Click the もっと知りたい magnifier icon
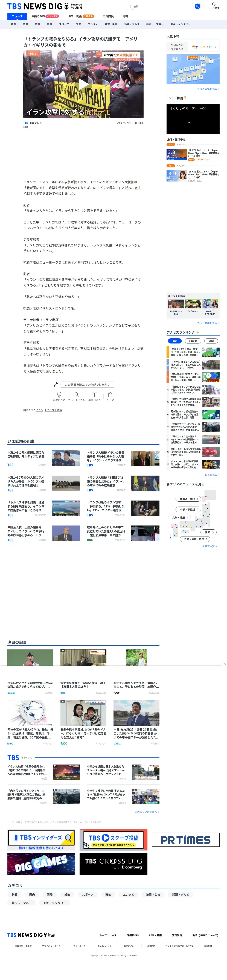 tap(77, 394)
